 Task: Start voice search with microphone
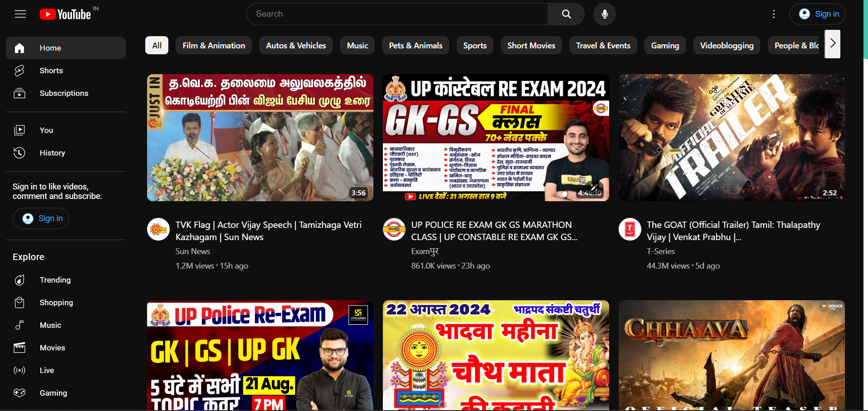(x=605, y=14)
